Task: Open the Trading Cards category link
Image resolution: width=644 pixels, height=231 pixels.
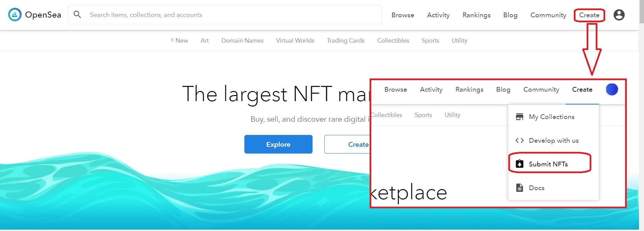Action: click(346, 41)
